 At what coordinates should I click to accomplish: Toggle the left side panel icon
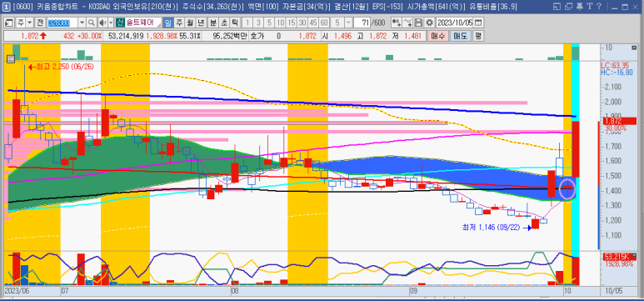pos(9,23)
